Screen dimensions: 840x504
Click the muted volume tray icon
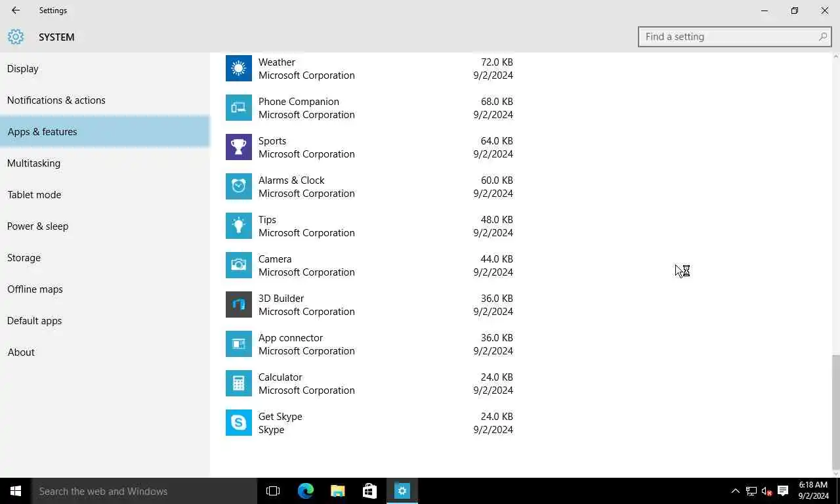766,491
